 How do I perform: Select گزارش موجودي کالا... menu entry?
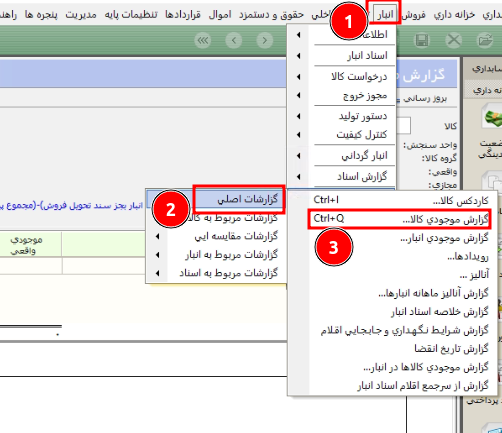399,219
